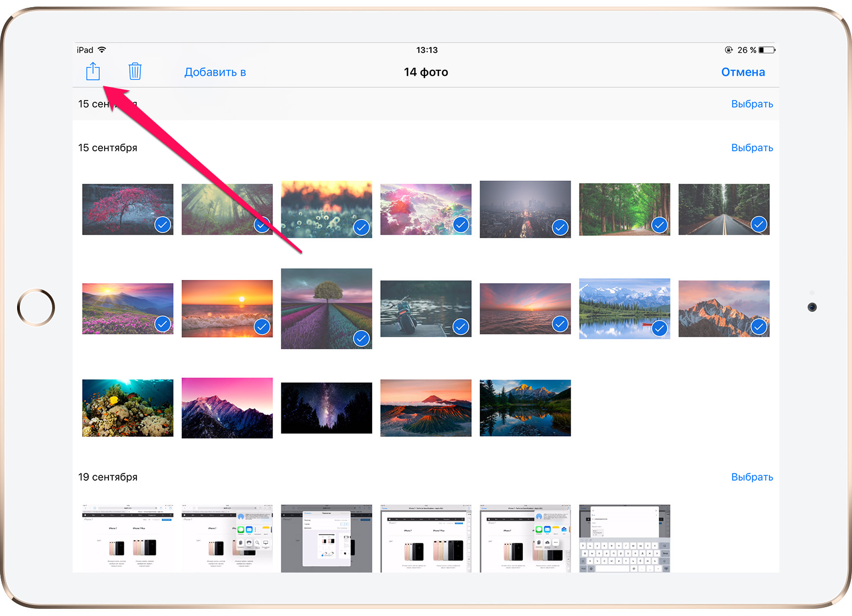Deselect the flower mountain sunrise photo checkmark
The height and width of the screenshot is (616, 852).
[163, 324]
